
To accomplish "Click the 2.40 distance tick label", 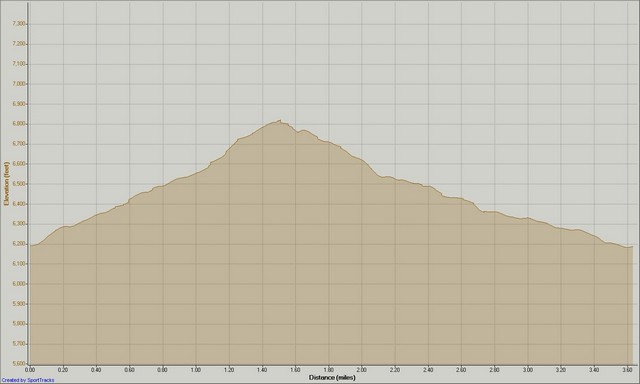I will (428, 370).
